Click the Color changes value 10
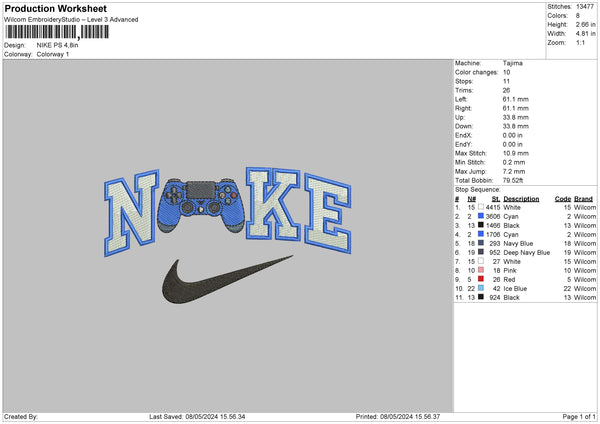Viewport: 600px width, 424px height. click(x=506, y=72)
